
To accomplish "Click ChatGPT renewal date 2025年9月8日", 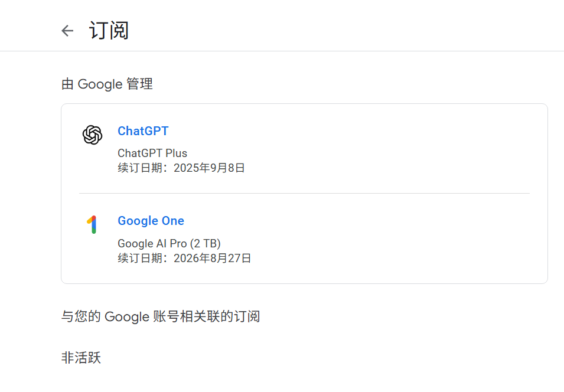I will click(209, 168).
